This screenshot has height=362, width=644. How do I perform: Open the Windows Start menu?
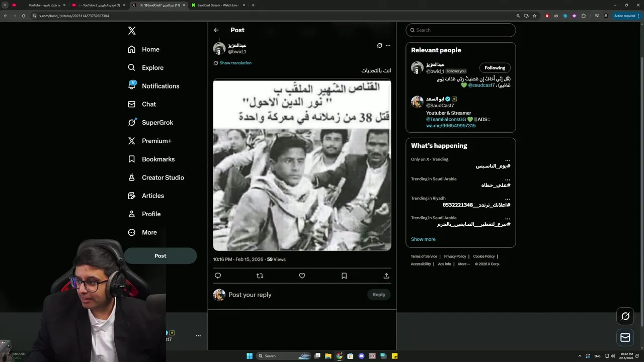tap(249, 356)
